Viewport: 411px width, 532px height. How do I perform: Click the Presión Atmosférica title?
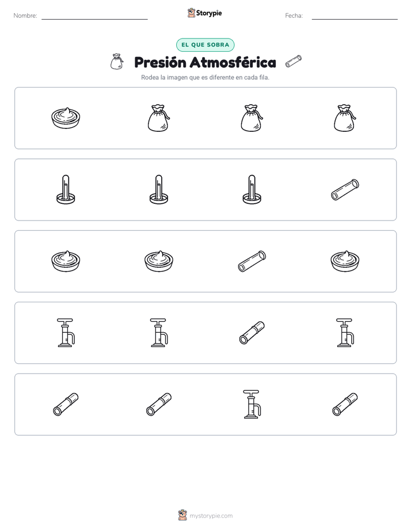[x=205, y=62]
